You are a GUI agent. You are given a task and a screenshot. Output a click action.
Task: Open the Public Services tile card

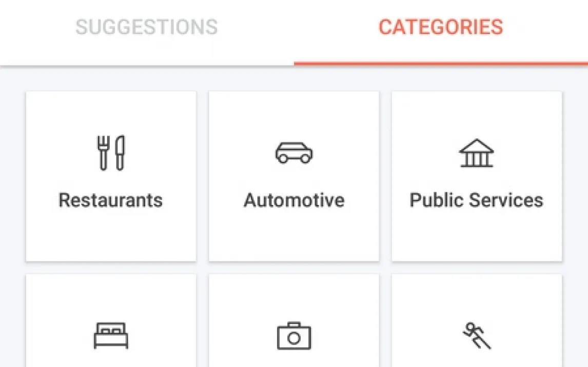tap(477, 231)
